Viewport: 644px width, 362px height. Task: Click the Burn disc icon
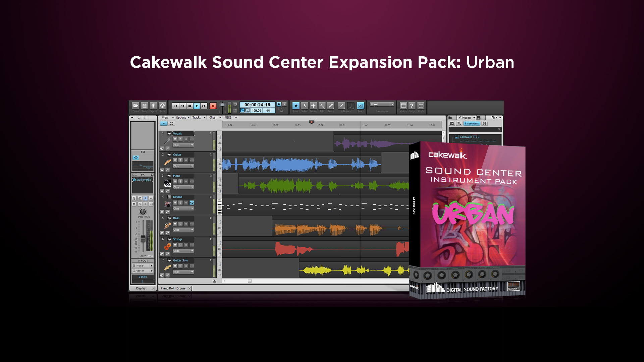(162, 106)
